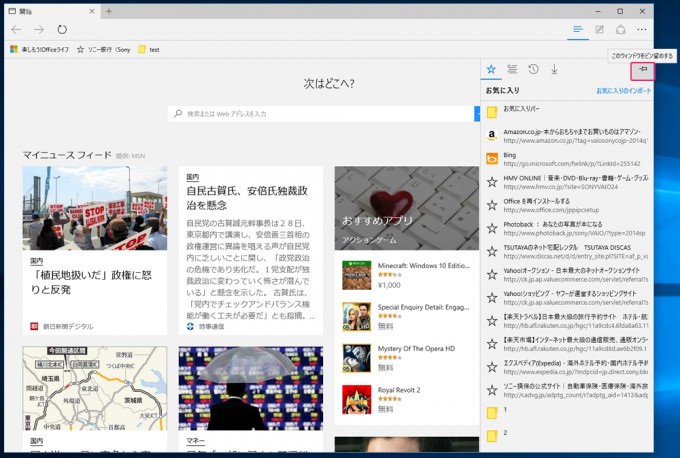
Task: Switch to the History clock tab in Hub
Action: [533, 69]
